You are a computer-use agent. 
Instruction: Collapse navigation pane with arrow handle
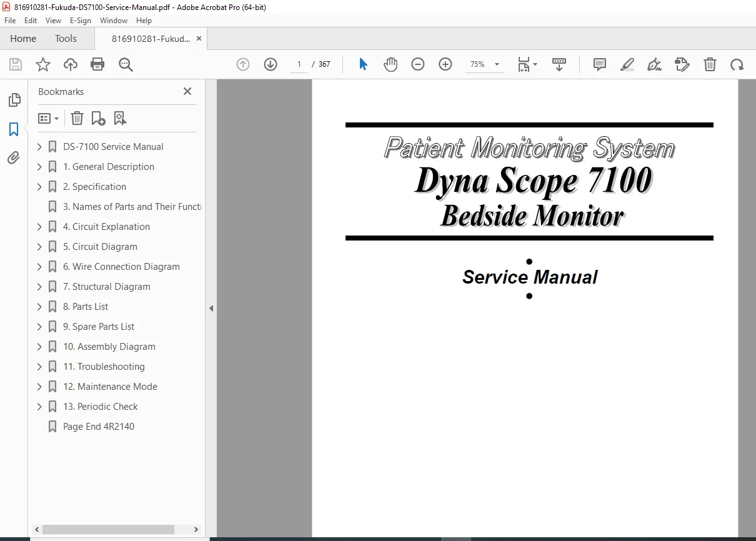[x=211, y=308]
